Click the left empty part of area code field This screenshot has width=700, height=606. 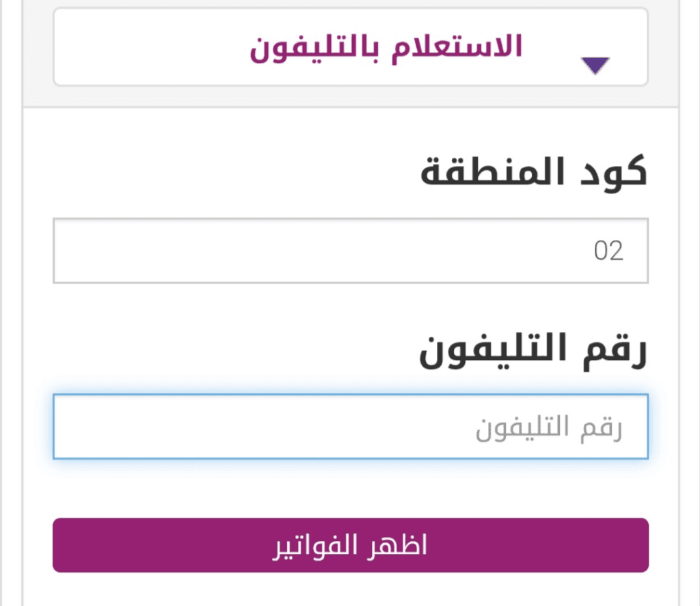pyautogui.click(x=171, y=251)
